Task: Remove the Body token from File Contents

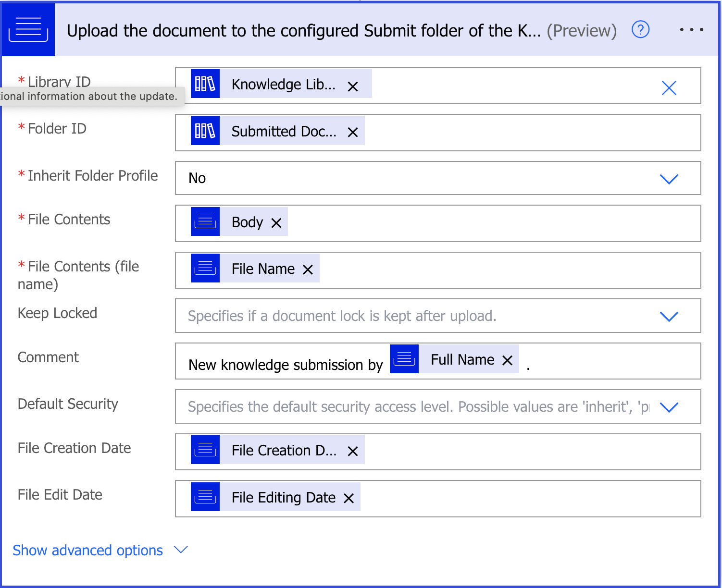Action: pyautogui.click(x=276, y=223)
